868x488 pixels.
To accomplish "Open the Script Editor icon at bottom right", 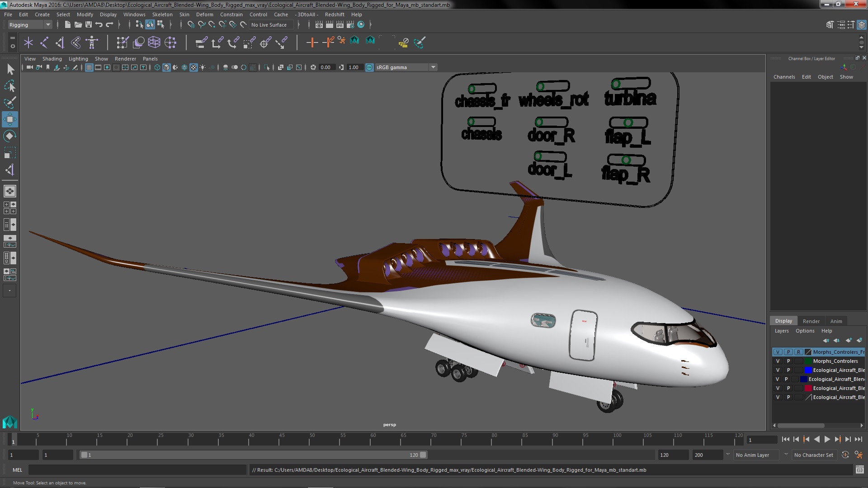I will click(859, 470).
